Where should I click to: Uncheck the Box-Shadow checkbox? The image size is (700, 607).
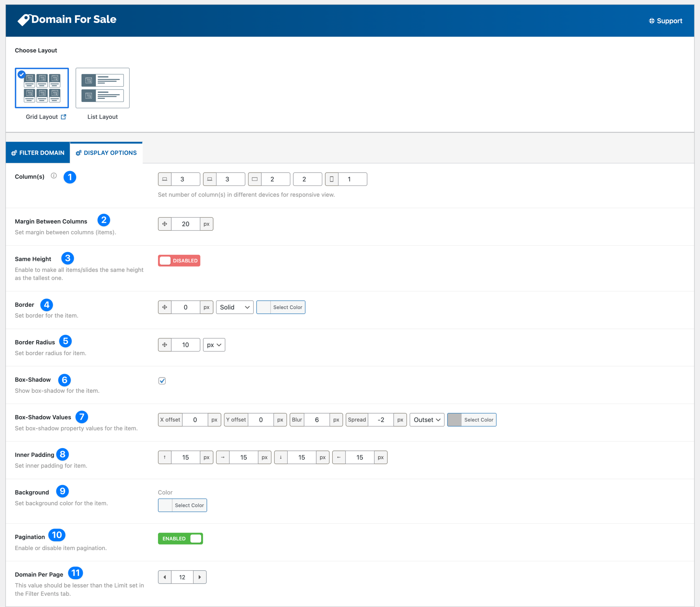tap(162, 381)
